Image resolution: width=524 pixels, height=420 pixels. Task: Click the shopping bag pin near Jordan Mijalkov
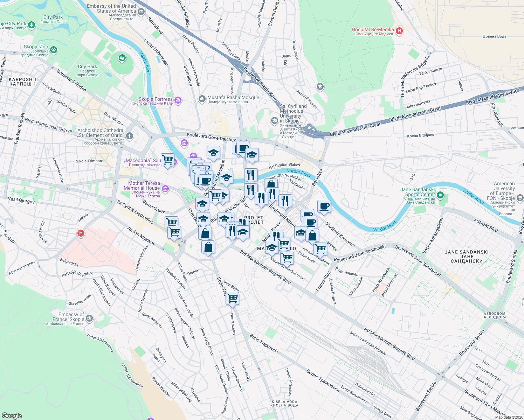coord(209,247)
